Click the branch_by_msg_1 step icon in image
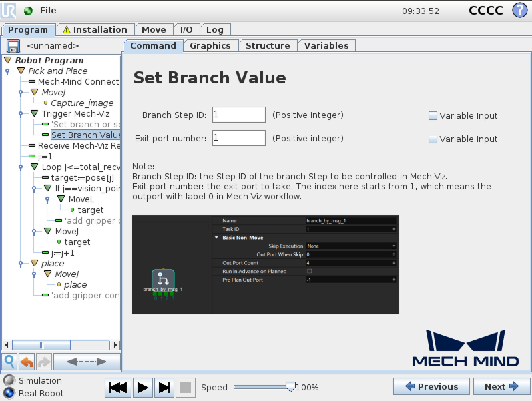Image resolution: width=532 pixels, height=401 pixels. (163, 279)
